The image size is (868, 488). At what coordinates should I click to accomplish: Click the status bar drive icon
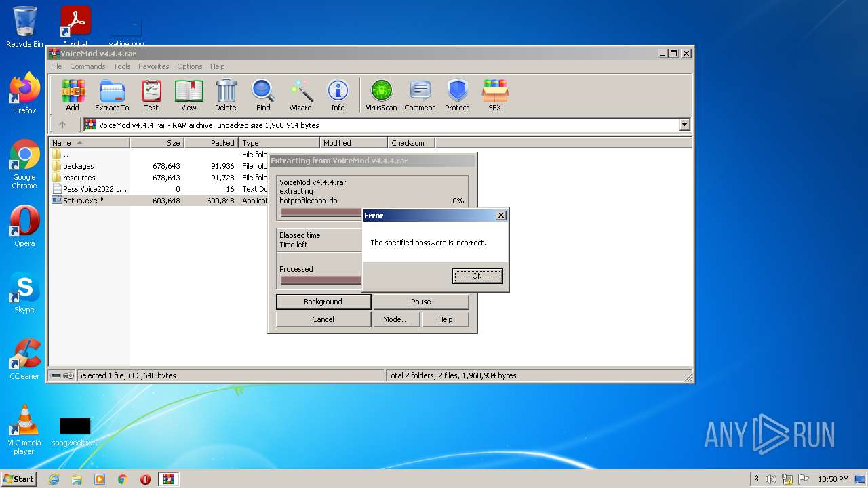point(56,375)
